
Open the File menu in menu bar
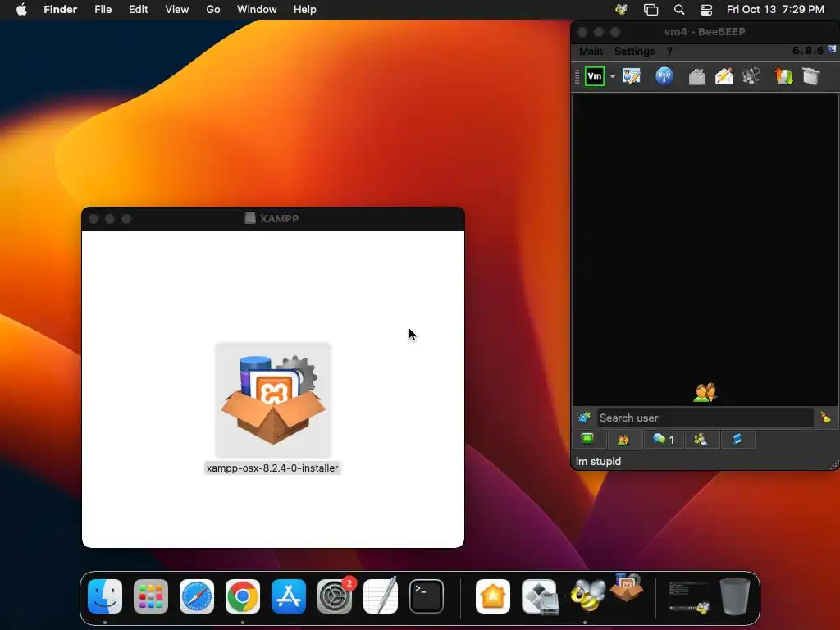point(103,10)
